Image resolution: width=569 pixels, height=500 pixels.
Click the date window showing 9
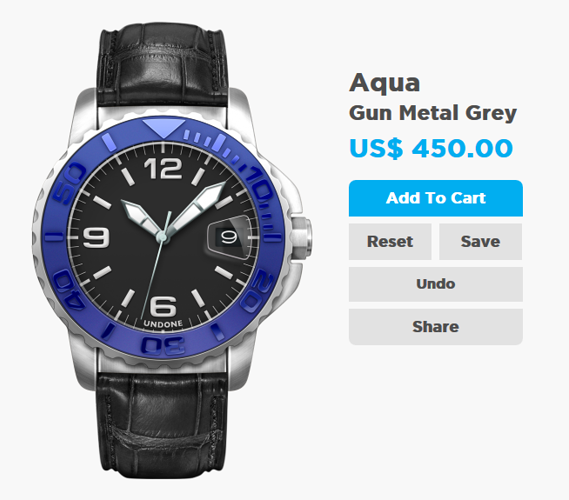point(229,237)
